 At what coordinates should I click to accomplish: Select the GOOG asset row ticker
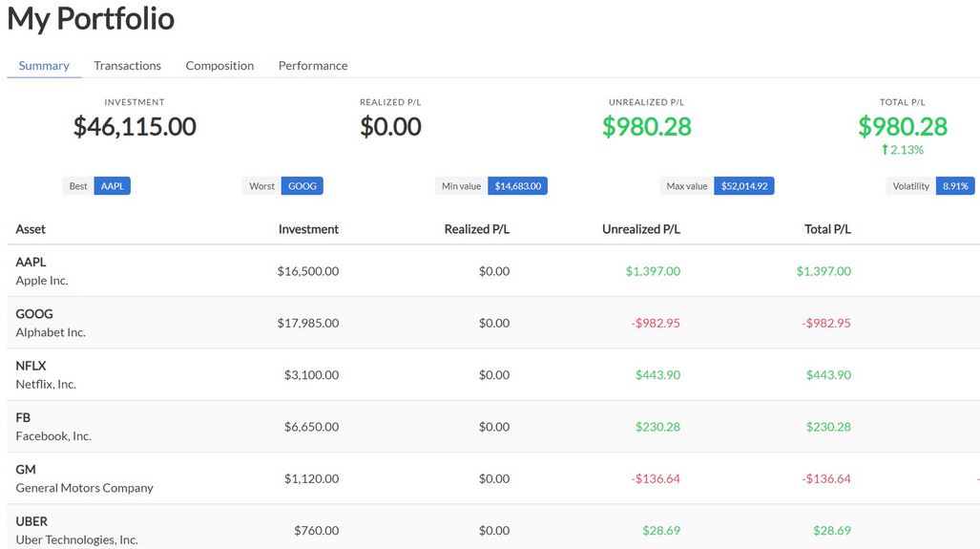tap(34, 314)
